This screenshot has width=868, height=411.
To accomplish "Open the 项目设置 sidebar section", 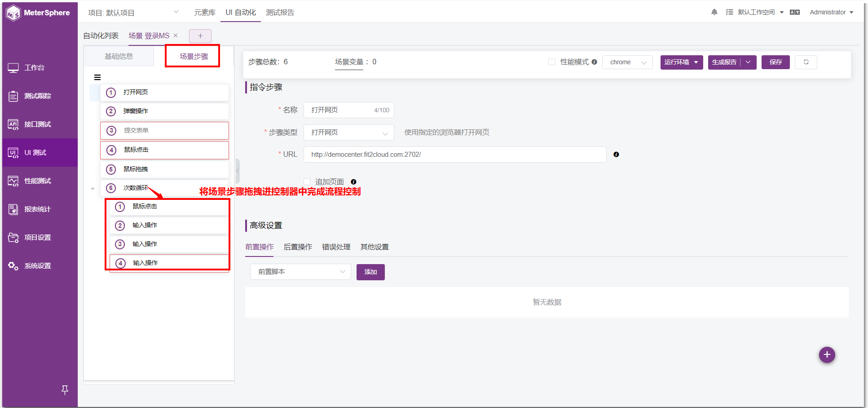I will tap(40, 238).
